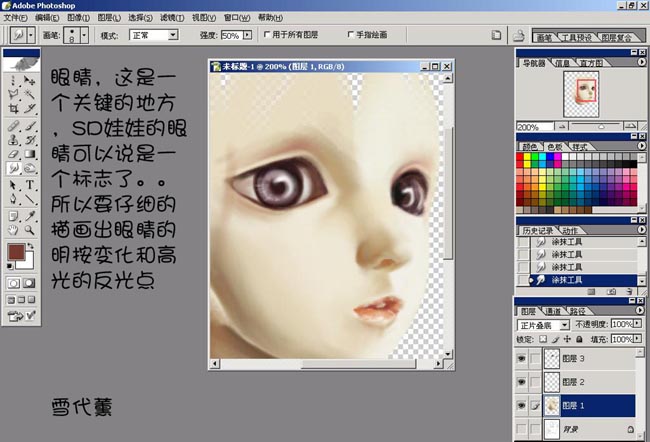Select the Eyedropper tool
This screenshot has width=650, height=442.
point(31,215)
